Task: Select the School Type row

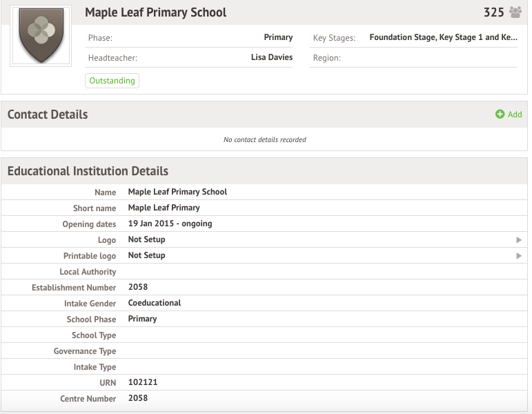Action: click(264, 335)
